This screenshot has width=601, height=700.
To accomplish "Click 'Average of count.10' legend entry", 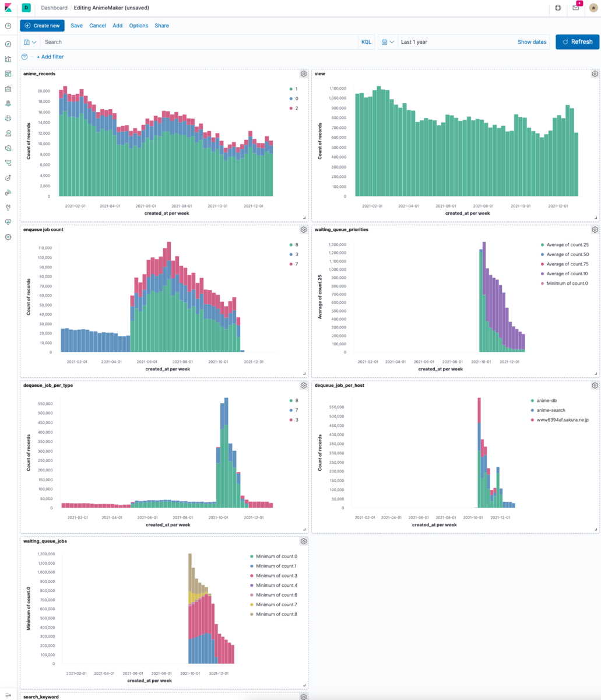I will (x=565, y=274).
